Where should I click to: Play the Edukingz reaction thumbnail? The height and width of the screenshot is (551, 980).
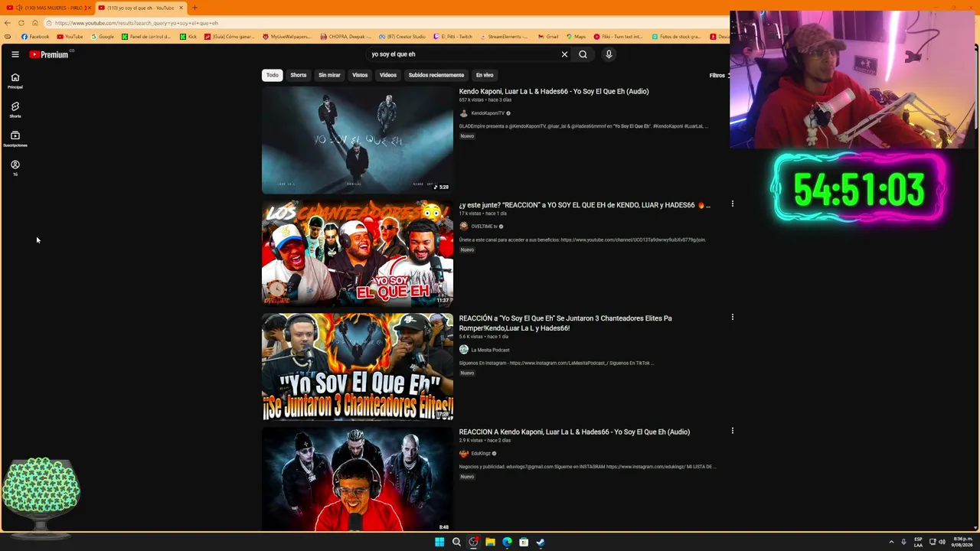point(358,479)
